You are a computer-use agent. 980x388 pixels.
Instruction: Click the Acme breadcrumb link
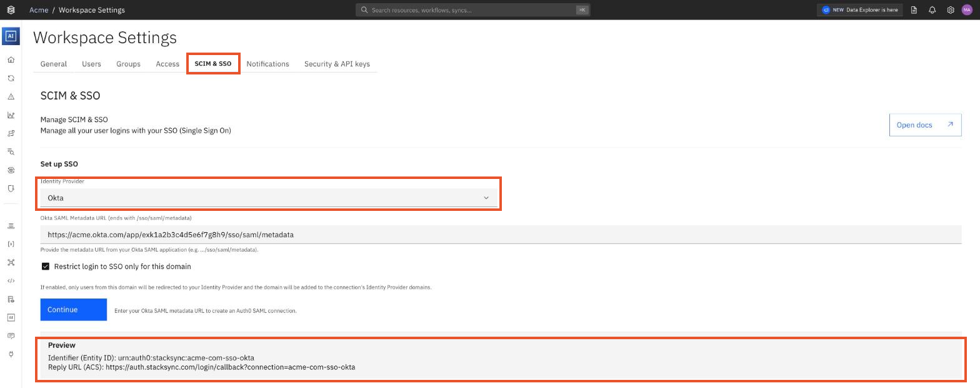pyautogui.click(x=39, y=10)
